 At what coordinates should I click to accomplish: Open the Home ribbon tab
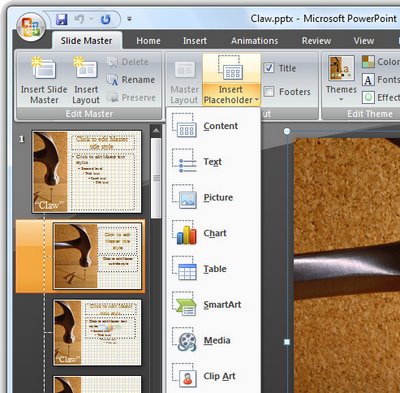[148, 41]
